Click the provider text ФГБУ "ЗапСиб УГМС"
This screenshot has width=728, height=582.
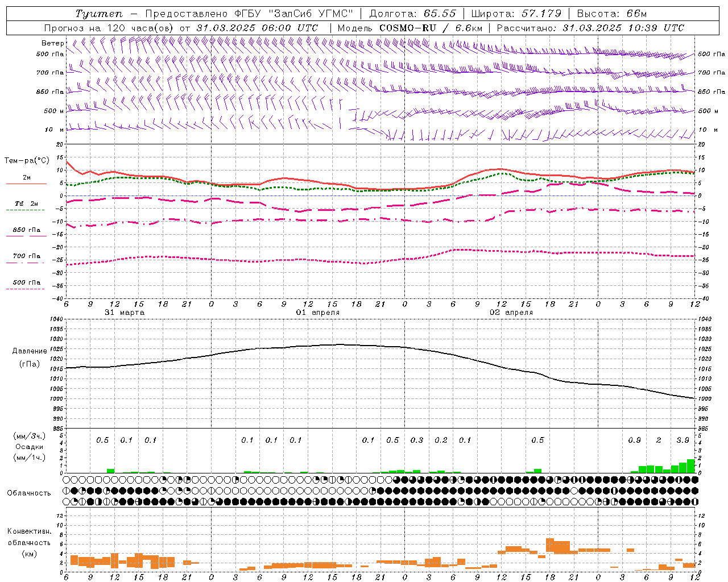293,14
